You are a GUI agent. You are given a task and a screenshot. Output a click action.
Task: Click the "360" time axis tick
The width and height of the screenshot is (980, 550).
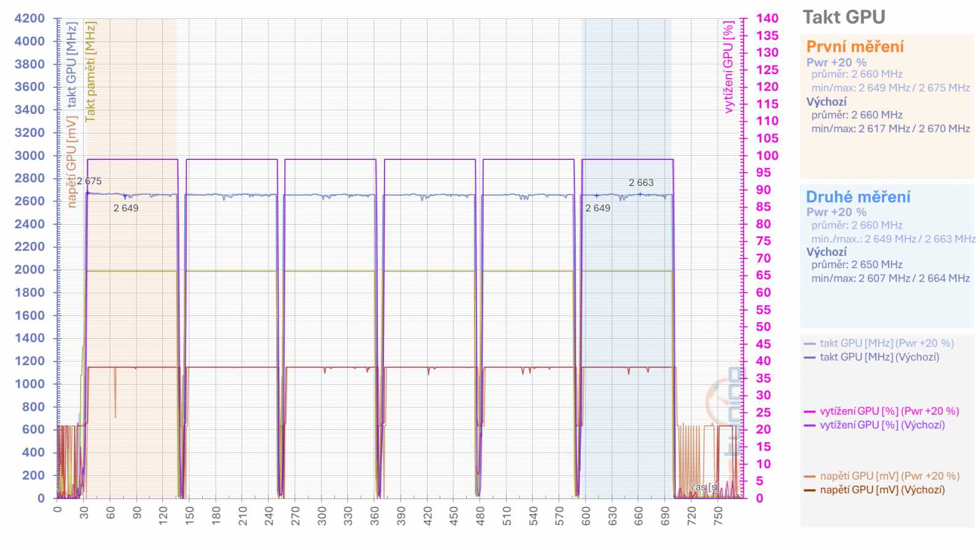pyautogui.click(x=375, y=515)
